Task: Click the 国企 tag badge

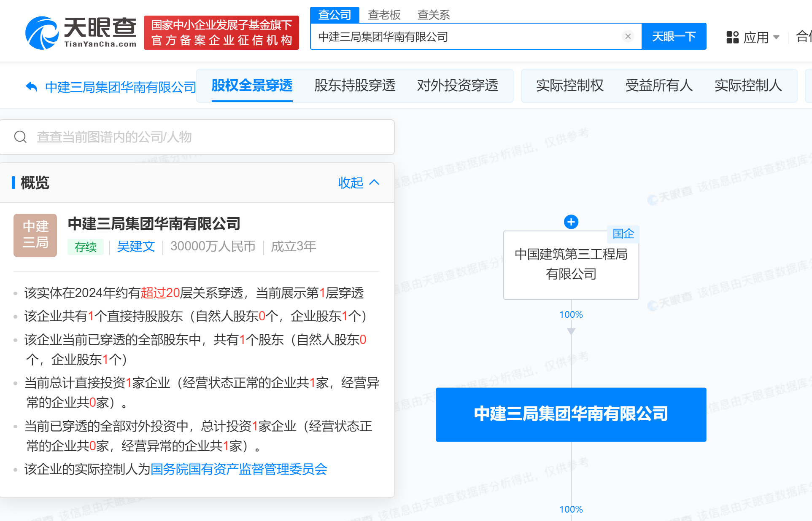Action: (x=623, y=234)
